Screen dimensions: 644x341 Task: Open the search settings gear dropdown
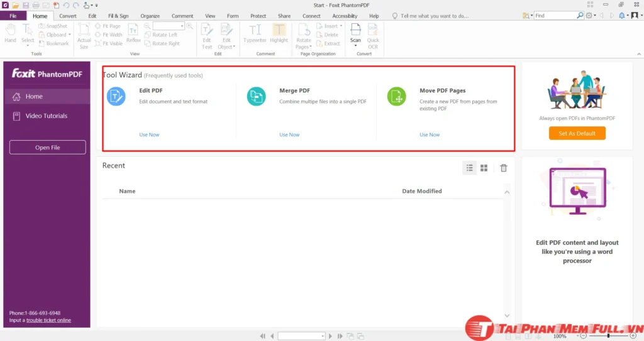[x=591, y=16]
